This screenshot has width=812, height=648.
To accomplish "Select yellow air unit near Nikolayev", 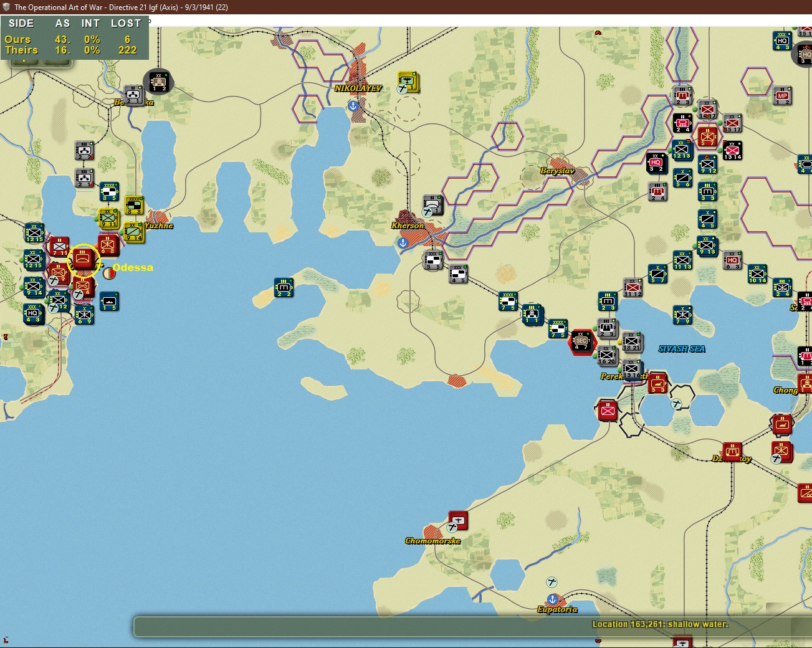I will click(x=408, y=81).
